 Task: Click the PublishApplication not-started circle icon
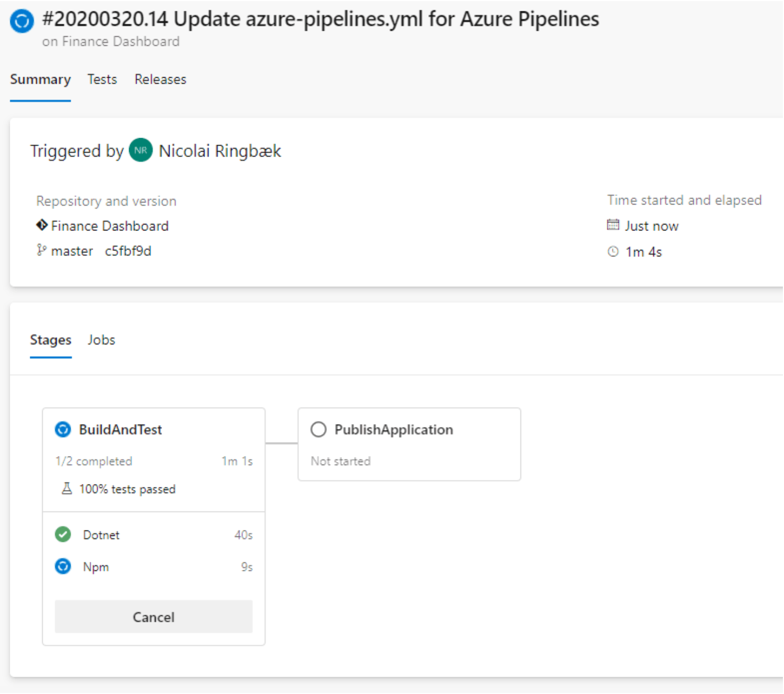coord(319,430)
